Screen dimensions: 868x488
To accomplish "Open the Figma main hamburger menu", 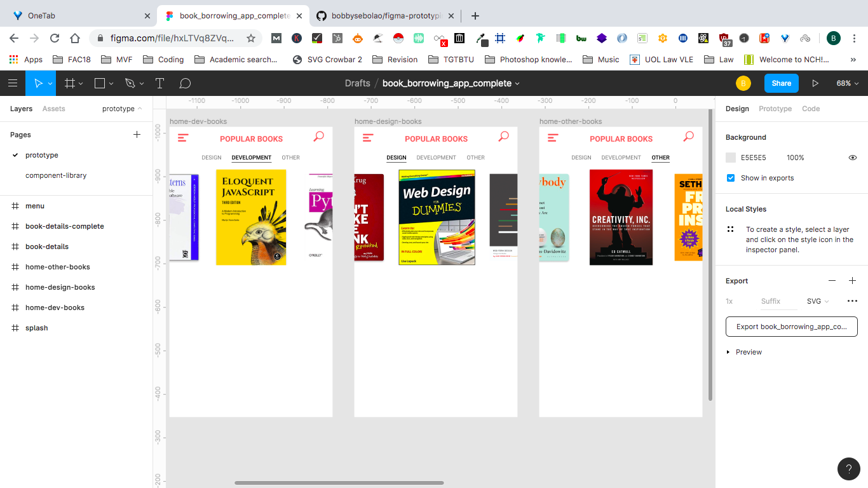I will [x=12, y=83].
